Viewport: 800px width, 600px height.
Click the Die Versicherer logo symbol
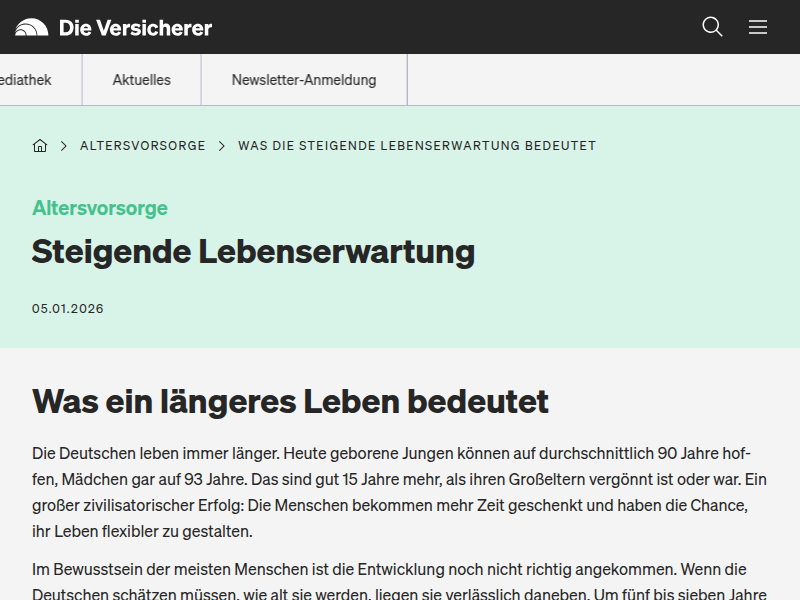33,27
